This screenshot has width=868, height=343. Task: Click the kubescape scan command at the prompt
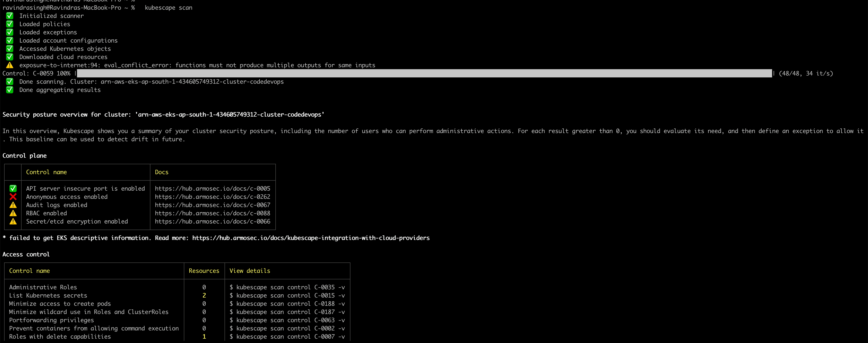169,7
